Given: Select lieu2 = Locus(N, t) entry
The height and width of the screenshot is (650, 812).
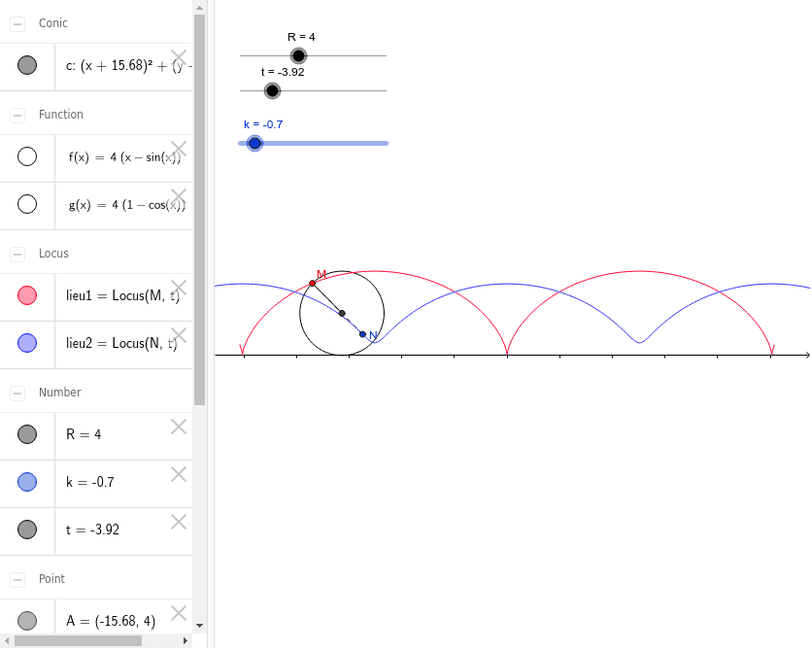Looking at the screenshot, I should pyautogui.click(x=121, y=343).
